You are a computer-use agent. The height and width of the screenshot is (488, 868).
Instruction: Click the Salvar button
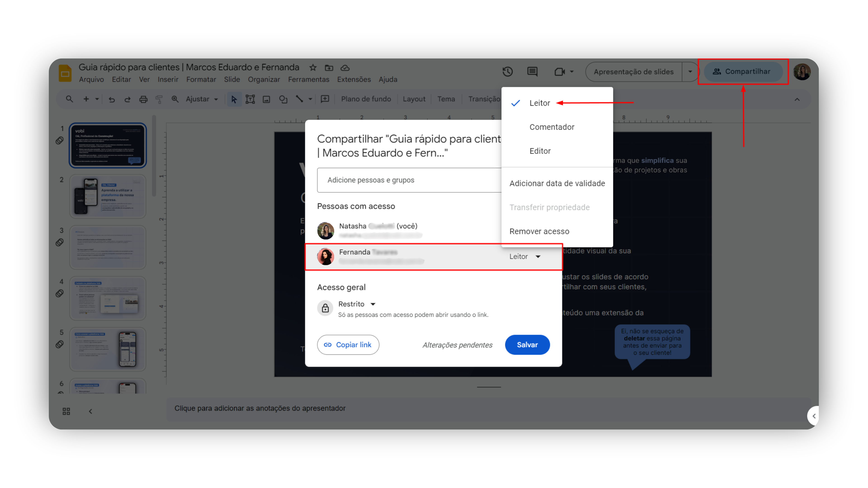pos(527,345)
